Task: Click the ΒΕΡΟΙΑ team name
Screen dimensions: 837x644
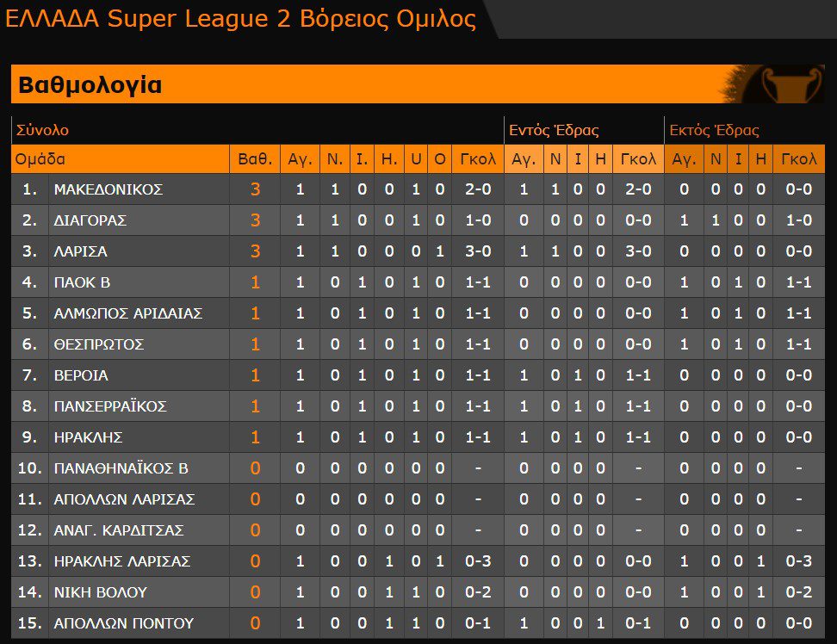Action: click(80, 375)
